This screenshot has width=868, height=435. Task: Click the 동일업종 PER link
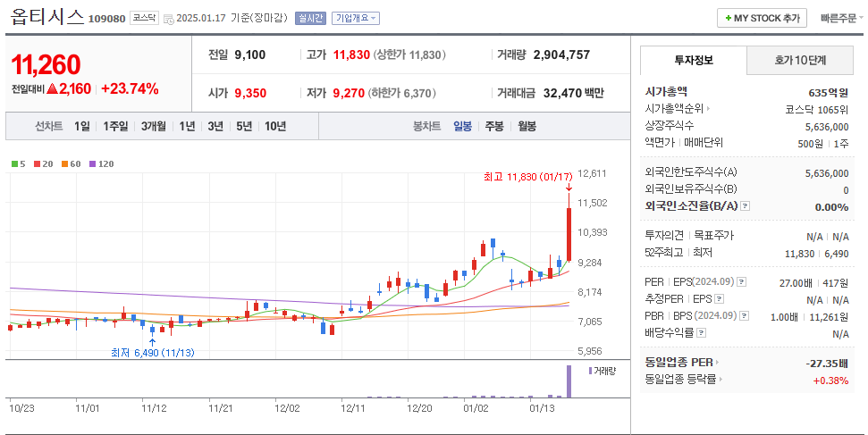[x=678, y=363]
